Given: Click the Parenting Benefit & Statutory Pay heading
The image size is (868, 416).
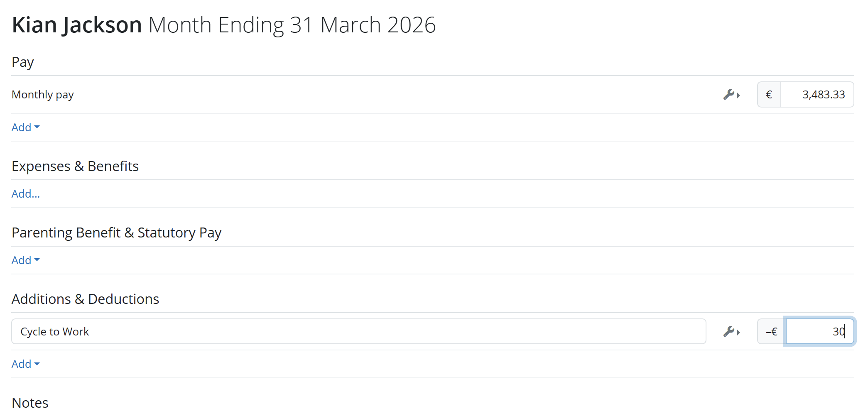Looking at the screenshot, I should (x=116, y=232).
